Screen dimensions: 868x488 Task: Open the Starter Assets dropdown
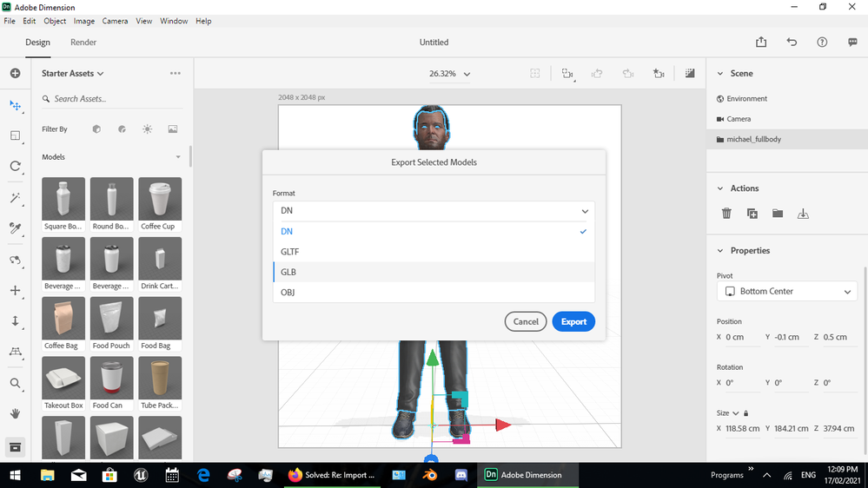(72, 73)
